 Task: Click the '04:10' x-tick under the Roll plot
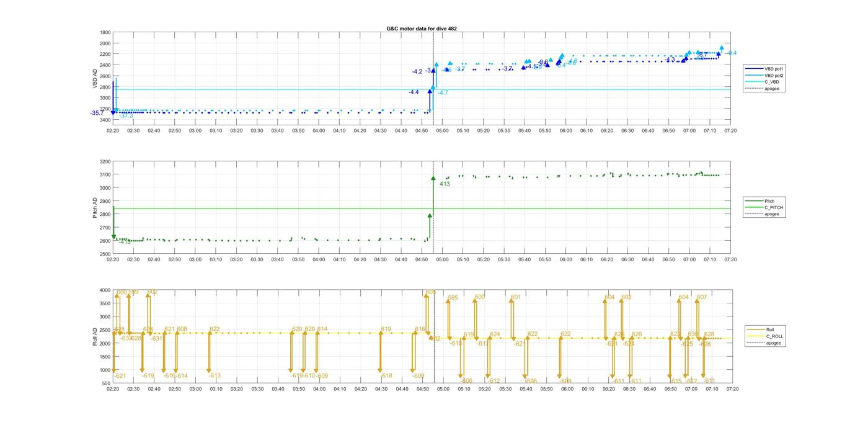pyautogui.click(x=340, y=389)
